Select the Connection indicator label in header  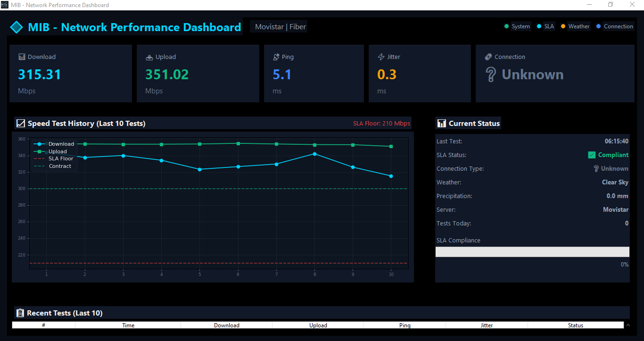point(619,26)
